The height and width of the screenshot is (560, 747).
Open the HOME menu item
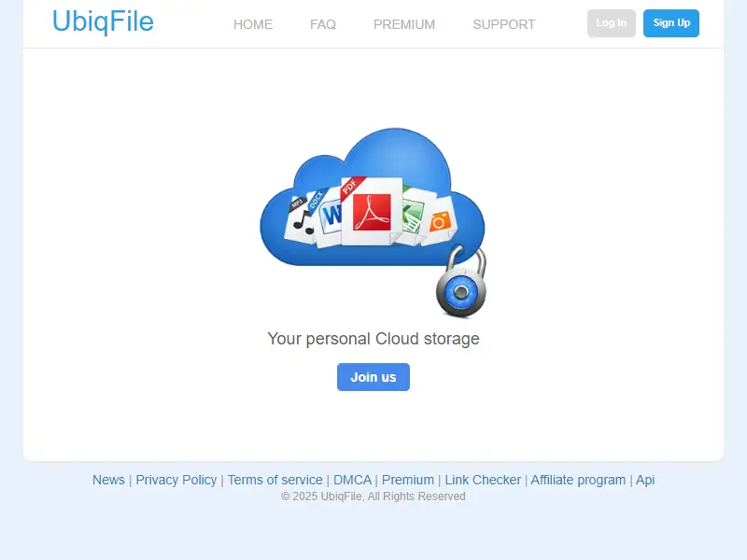click(253, 24)
